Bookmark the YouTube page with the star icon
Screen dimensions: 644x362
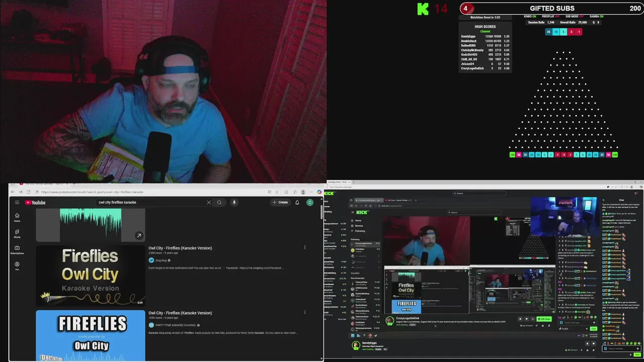pos(277,192)
